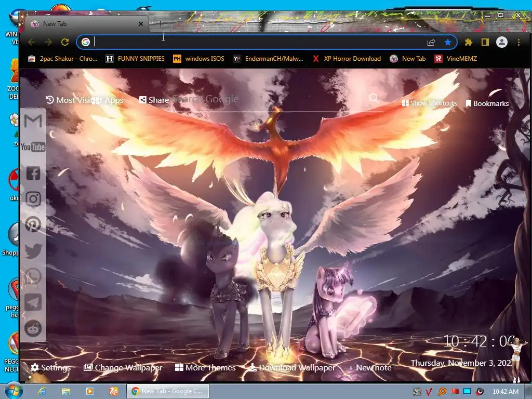
Task: Open Telegram sidebar shortcut
Action: (33, 302)
